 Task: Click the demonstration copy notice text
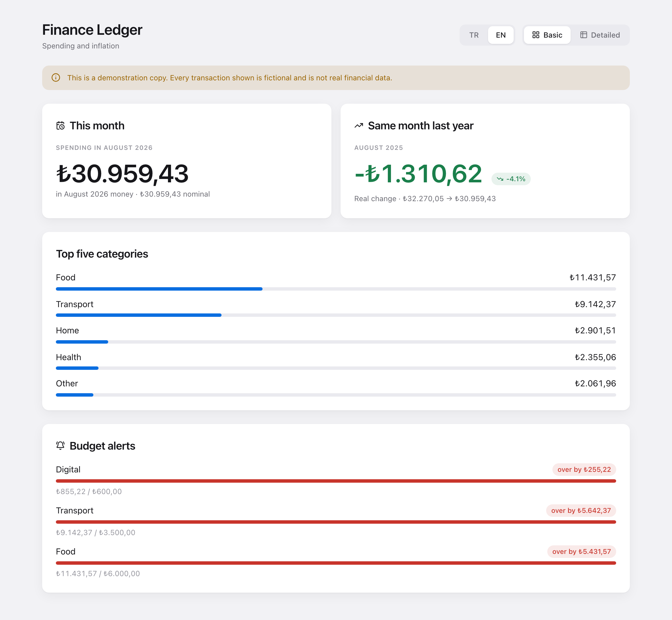tap(230, 78)
